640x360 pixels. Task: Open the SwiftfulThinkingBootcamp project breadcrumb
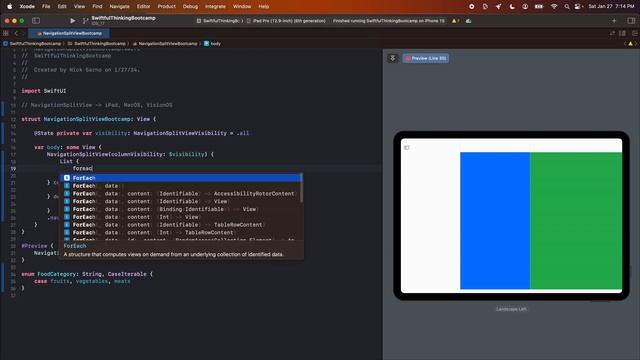tap(32, 44)
